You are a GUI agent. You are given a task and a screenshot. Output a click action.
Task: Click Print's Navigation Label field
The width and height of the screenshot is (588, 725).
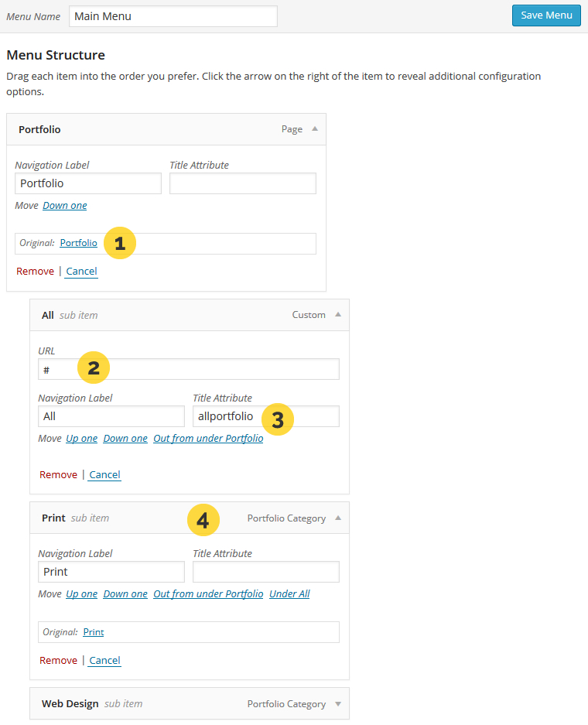coord(111,572)
